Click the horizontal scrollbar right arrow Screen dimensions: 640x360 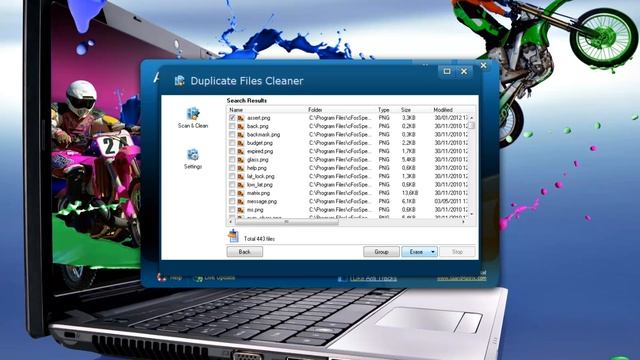click(x=464, y=222)
